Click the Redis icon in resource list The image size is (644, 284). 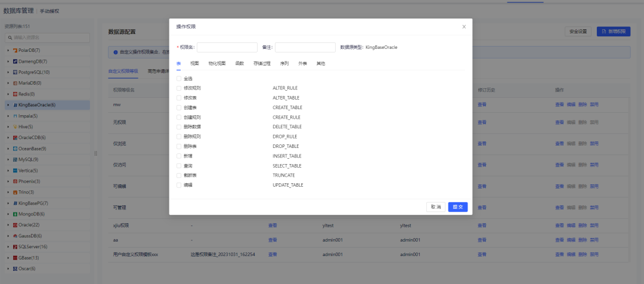coord(15,94)
